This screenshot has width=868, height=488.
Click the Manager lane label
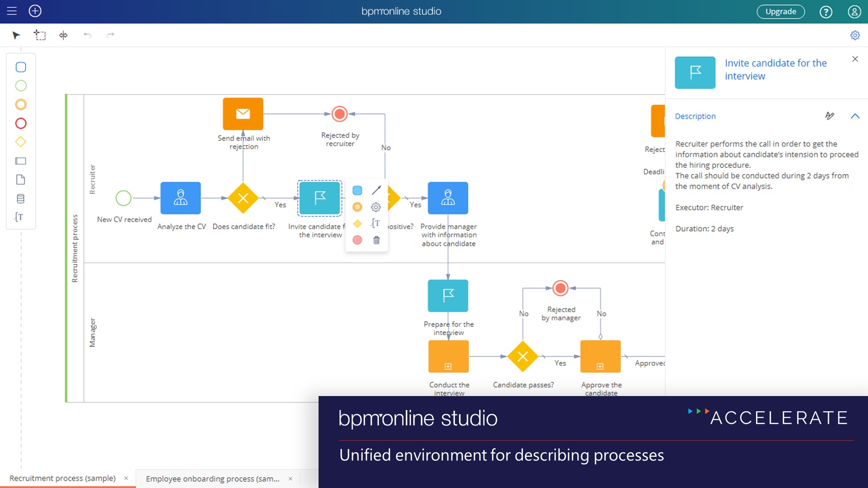pyautogui.click(x=92, y=333)
